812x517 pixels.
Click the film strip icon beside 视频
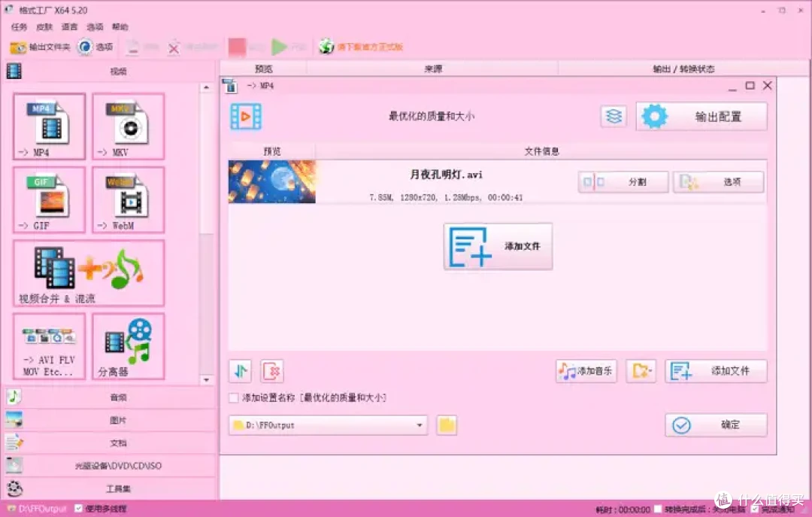point(14,71)
